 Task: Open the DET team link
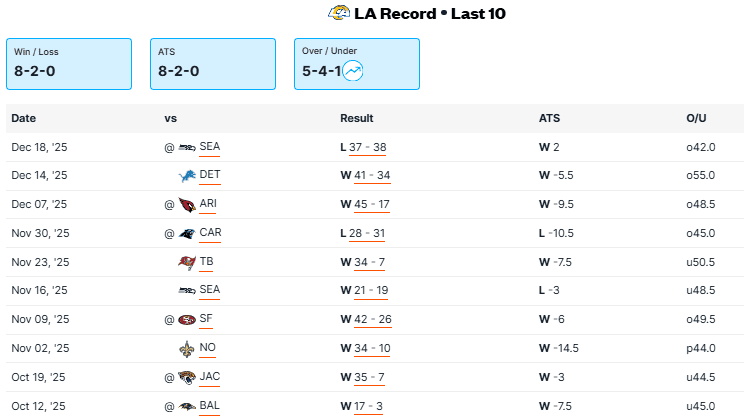[x=210, y=175]
